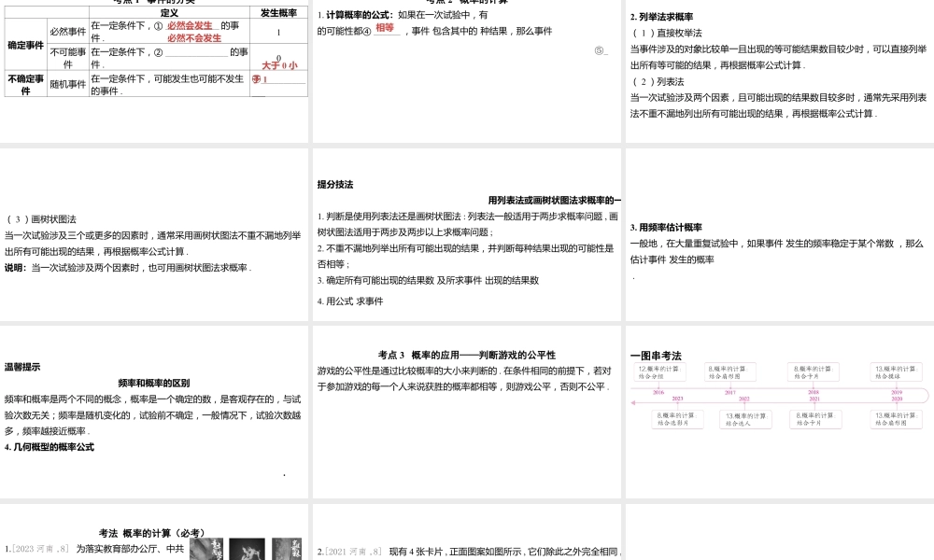934x560 pixels.
Task: Click the "3.用频率估计概率" link text
Action: click(x=666, y=227)
